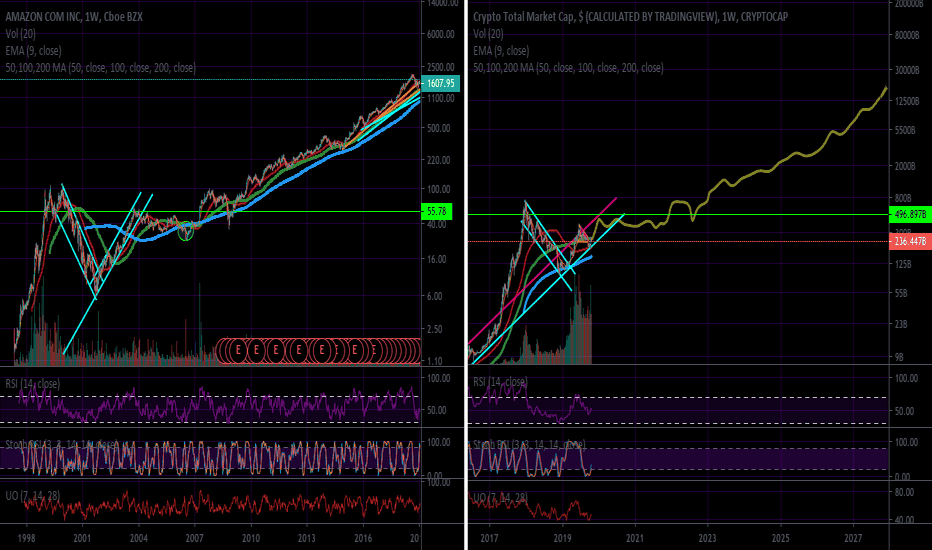Viewport: 932px width, 550px height.
Task: Click 6000.00 on Amazon price scale
Action: [440, 34]
